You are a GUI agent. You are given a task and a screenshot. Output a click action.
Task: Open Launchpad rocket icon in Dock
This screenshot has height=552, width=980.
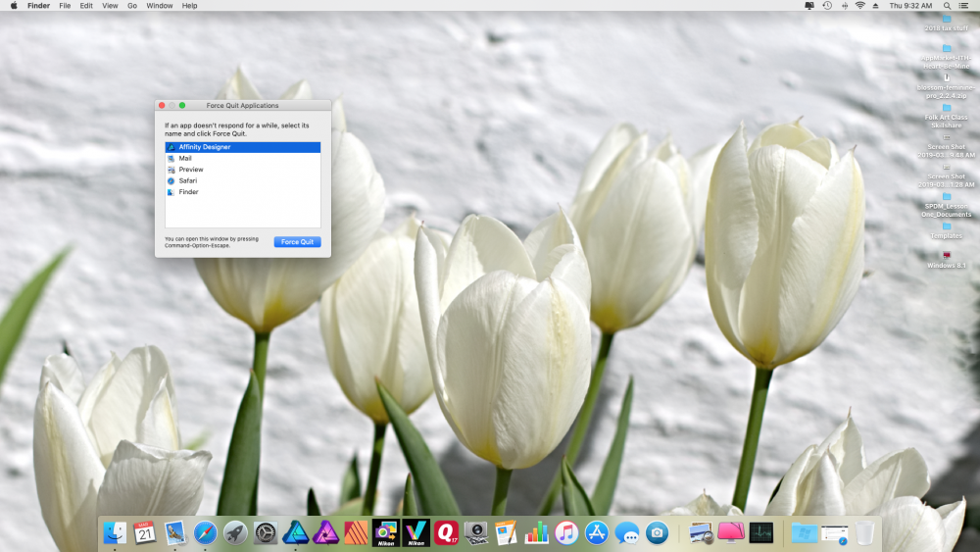[235, 533]
